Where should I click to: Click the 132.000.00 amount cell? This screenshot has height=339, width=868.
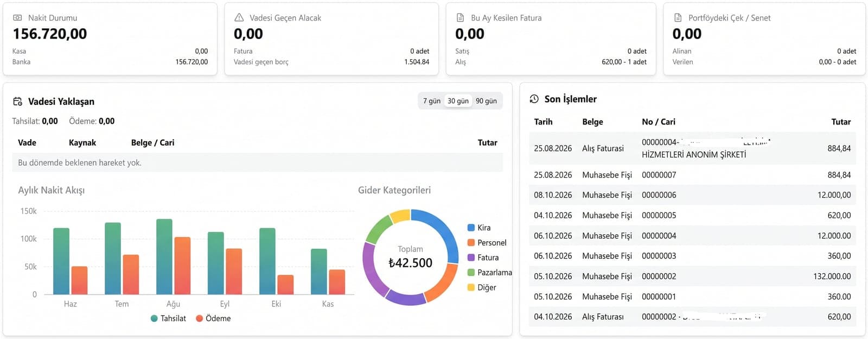tap(832, 277)
